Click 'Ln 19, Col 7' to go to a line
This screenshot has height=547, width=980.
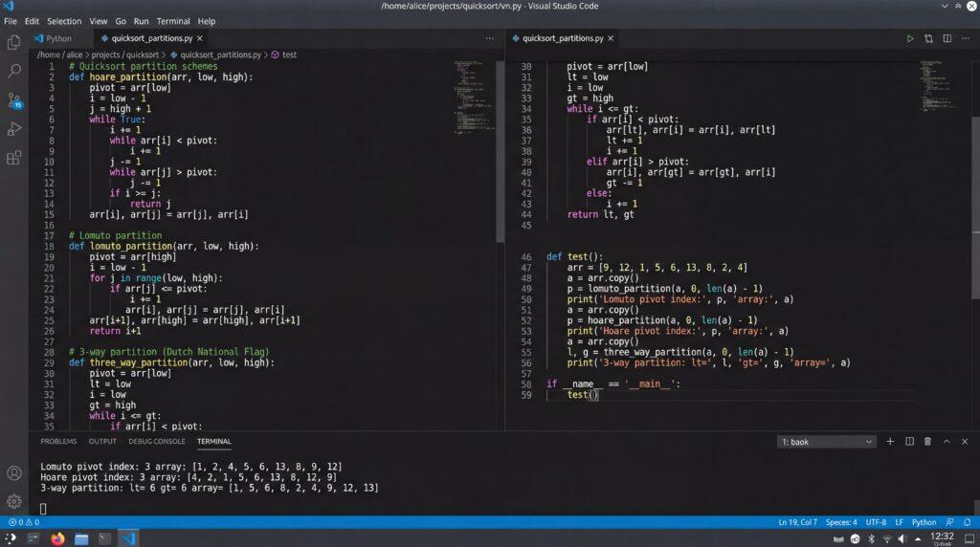pyautogui.click(x=797, y=522)
